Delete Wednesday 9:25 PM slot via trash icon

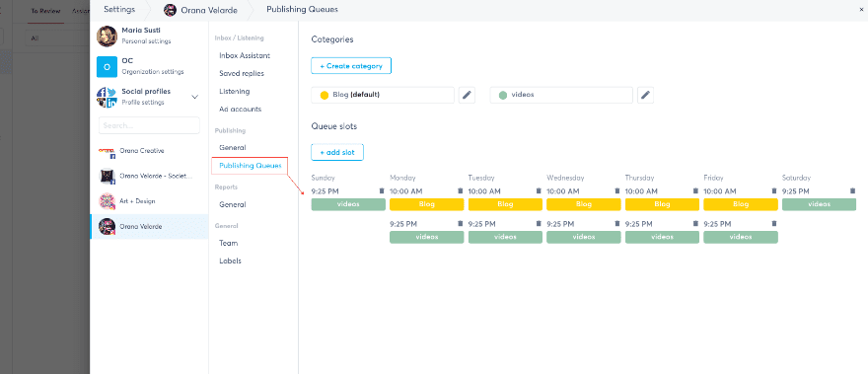pyautogui.click(x=617, y=224)
